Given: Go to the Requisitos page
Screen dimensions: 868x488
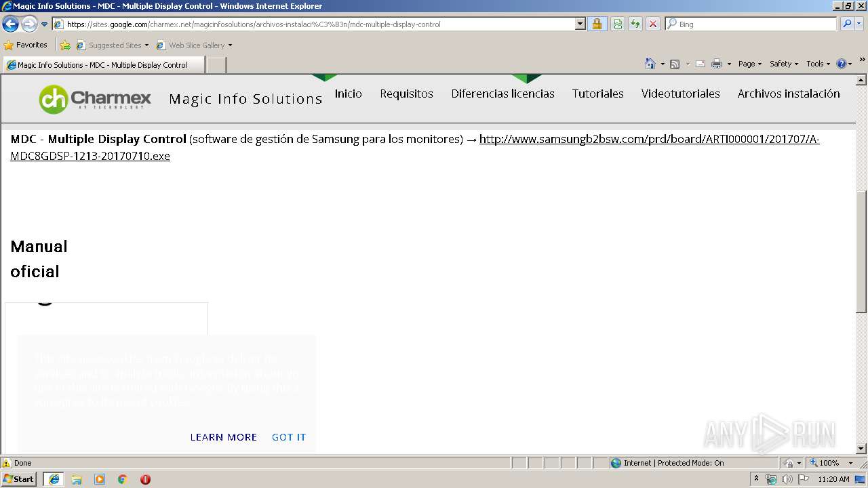Looking at the screenshot, I should tap(407, 94).
